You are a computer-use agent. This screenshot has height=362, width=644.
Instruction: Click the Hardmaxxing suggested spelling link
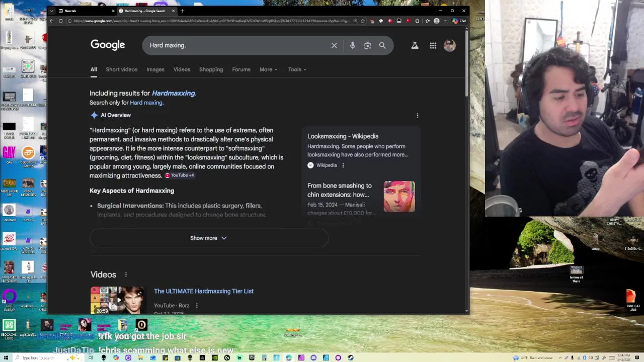[x=174, y=93]
